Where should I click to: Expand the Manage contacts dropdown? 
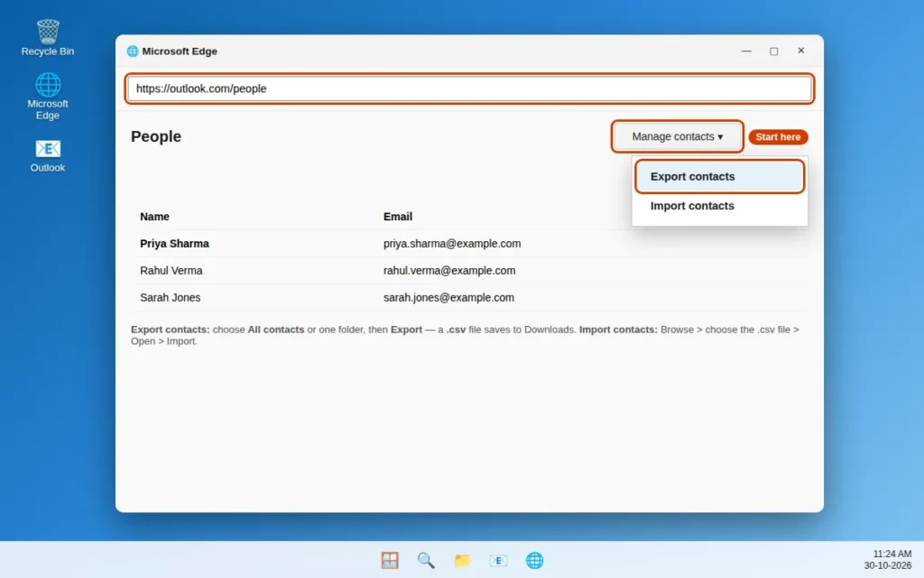[x=677, y=136]
